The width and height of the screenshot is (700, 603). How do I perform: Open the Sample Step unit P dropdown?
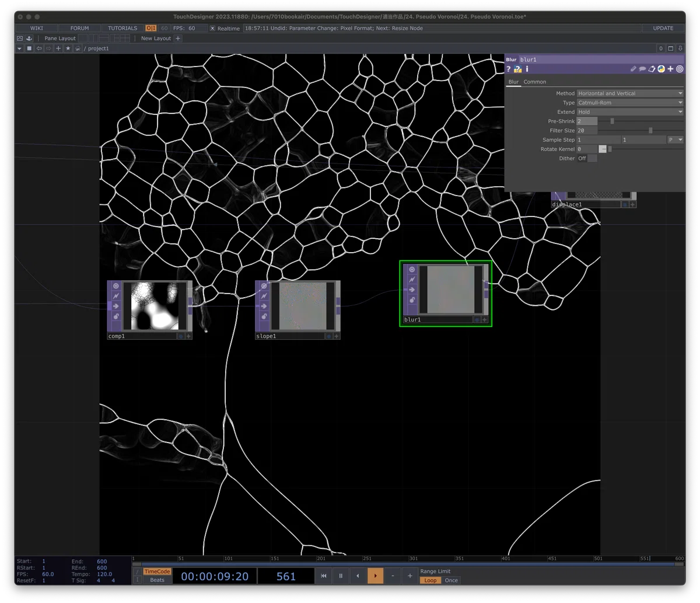(675, 140)
